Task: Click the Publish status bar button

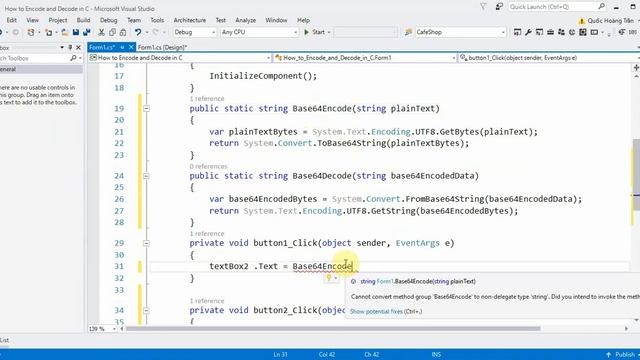Action: [621, 355]
